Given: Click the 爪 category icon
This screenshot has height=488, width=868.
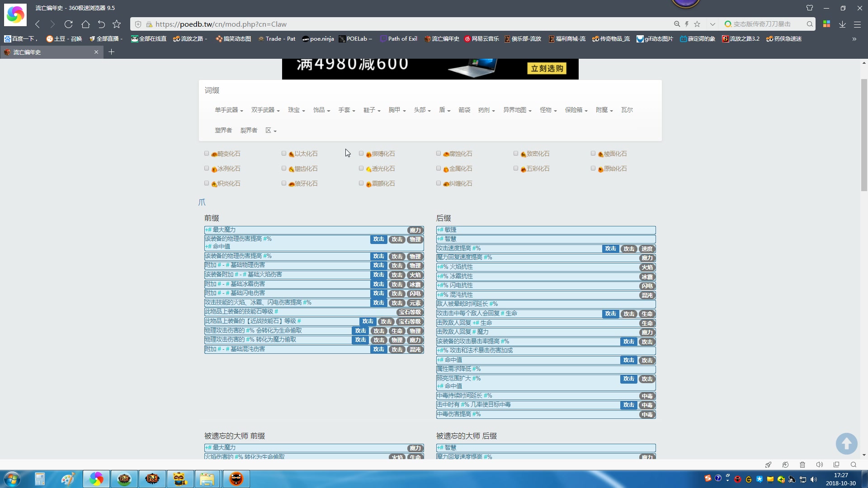Looking at the screenshot, I should pyautogui.click(x=203, y=202).
